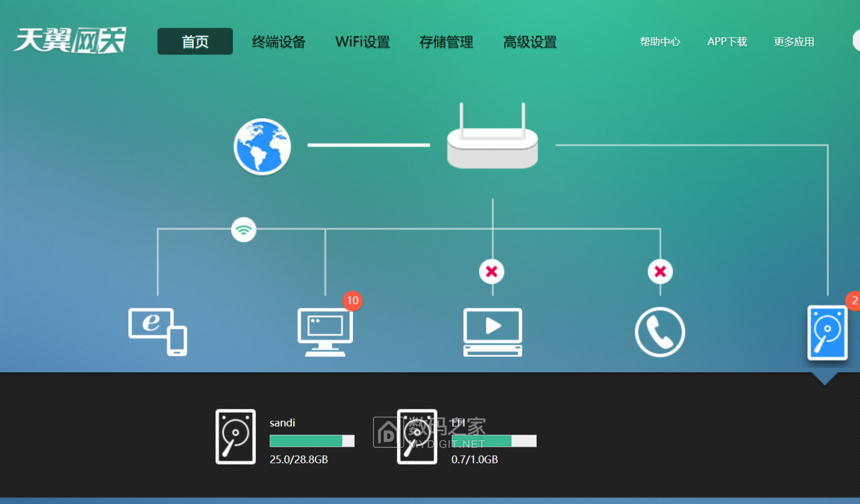Open the e-surfing devices icon
Viewport: 860px width, 504px height.
tap(157, 332)
